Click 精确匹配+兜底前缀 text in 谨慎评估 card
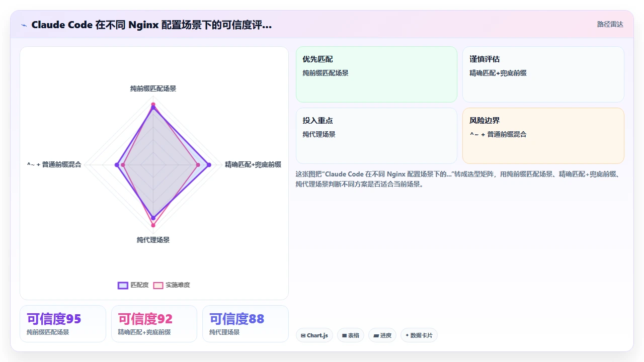This screenshot has width=644, height=362. click(x=498, y=73)
